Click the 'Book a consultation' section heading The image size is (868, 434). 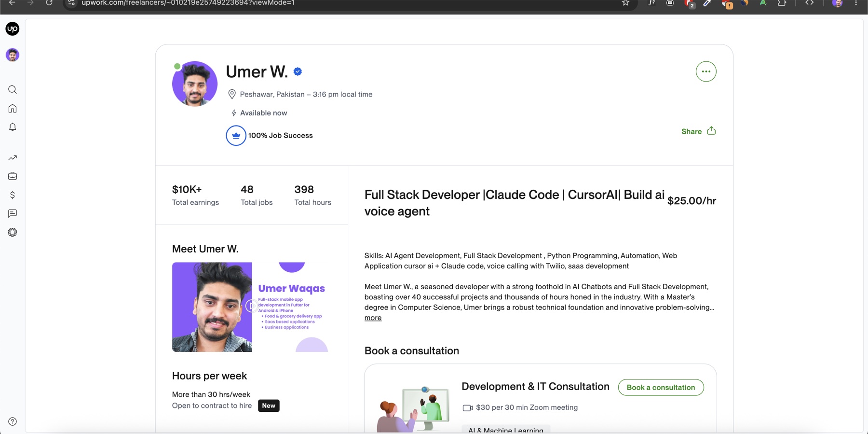(411, 351)
